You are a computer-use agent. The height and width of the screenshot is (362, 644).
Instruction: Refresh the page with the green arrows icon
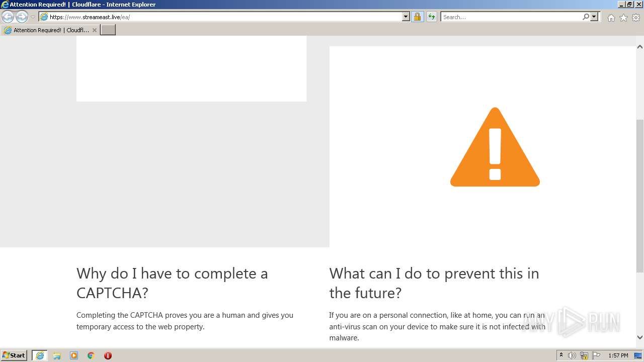point(432,17)
